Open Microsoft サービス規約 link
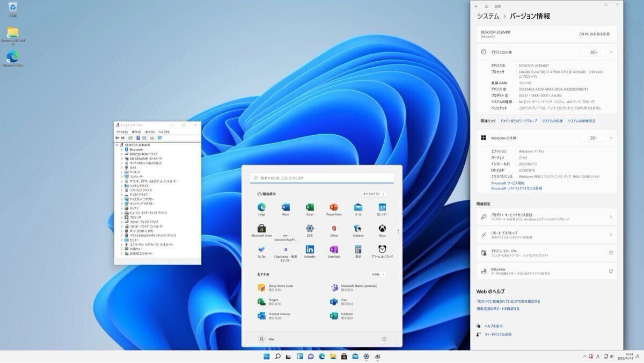The height and width of the screenshot is (363, 644). [508, 183]
